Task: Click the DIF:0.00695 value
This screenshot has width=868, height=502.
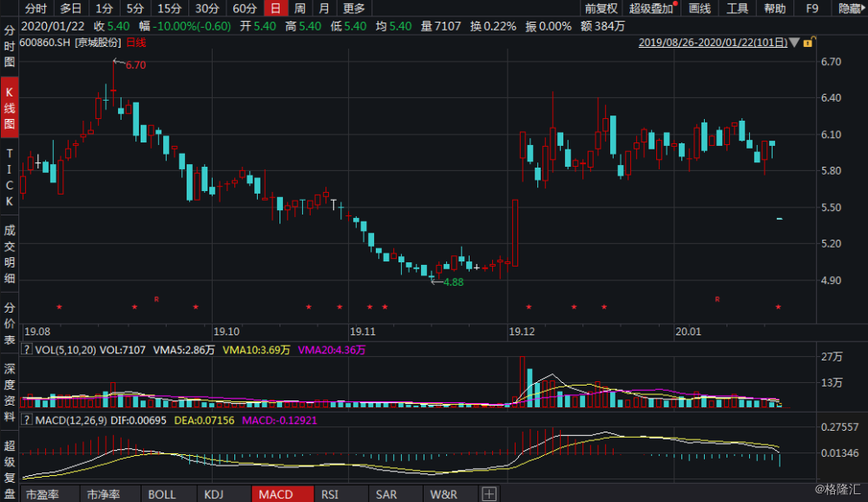Action: click(x=138, y=420)
